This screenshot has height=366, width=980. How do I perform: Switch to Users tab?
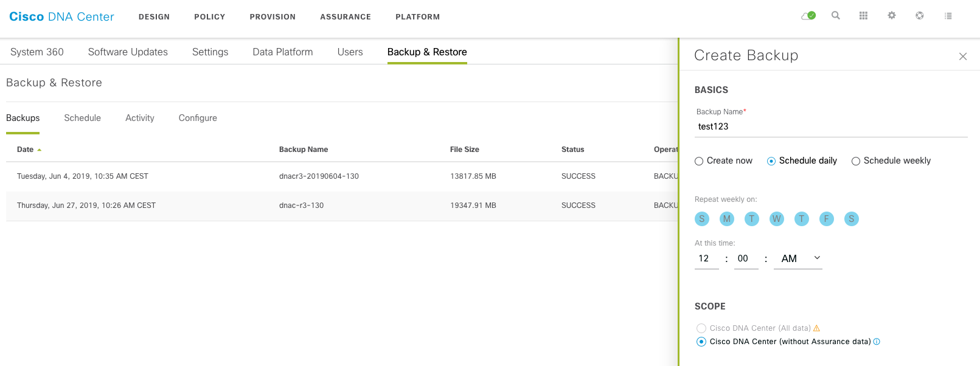click(350, 52)
